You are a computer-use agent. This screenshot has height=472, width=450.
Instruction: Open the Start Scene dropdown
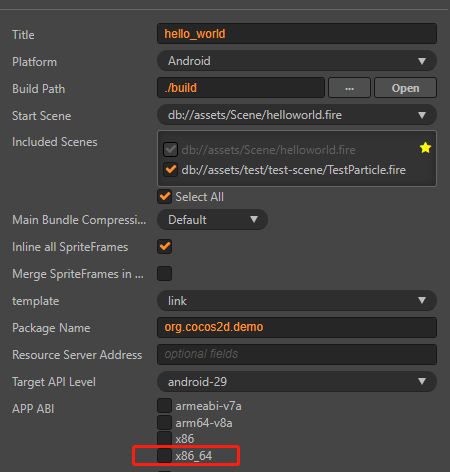point(297,115)
